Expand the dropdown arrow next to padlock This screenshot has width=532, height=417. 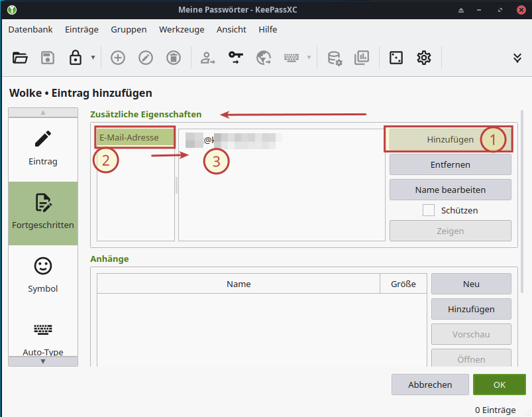pyautogui.click(x=93, y=58)
